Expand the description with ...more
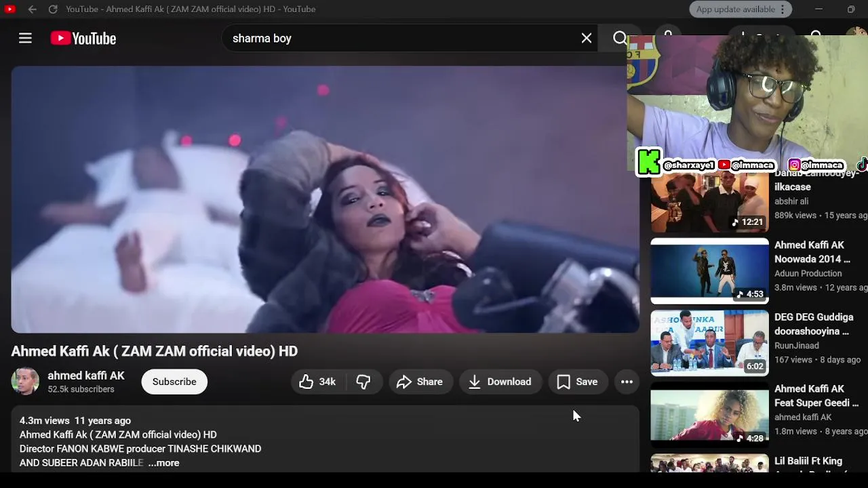Screen dimensions: 868x488 [164, 463]
